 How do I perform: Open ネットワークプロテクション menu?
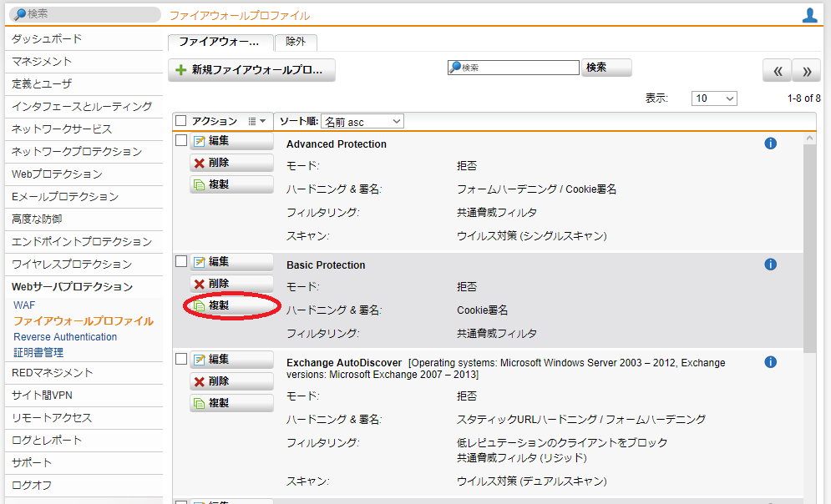(x=84, y=152)
